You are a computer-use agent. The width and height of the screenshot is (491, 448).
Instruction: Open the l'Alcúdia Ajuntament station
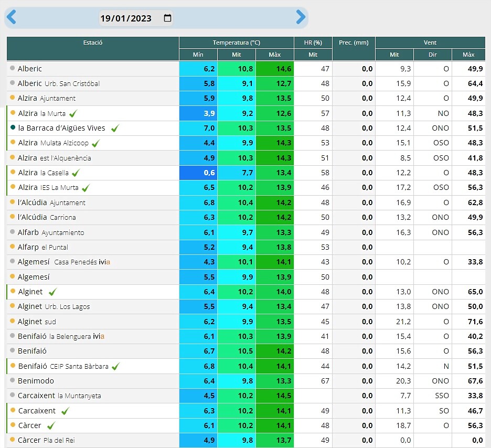click(x=51, y=202)
